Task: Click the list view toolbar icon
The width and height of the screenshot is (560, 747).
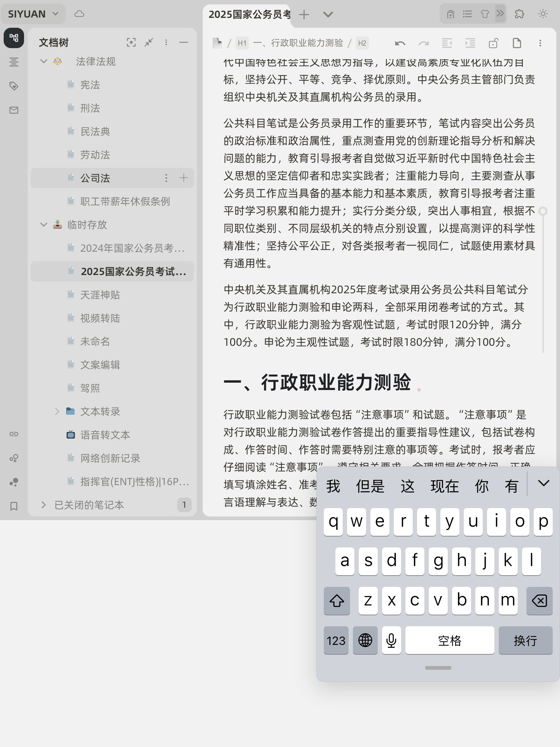Action: point(467,14)
